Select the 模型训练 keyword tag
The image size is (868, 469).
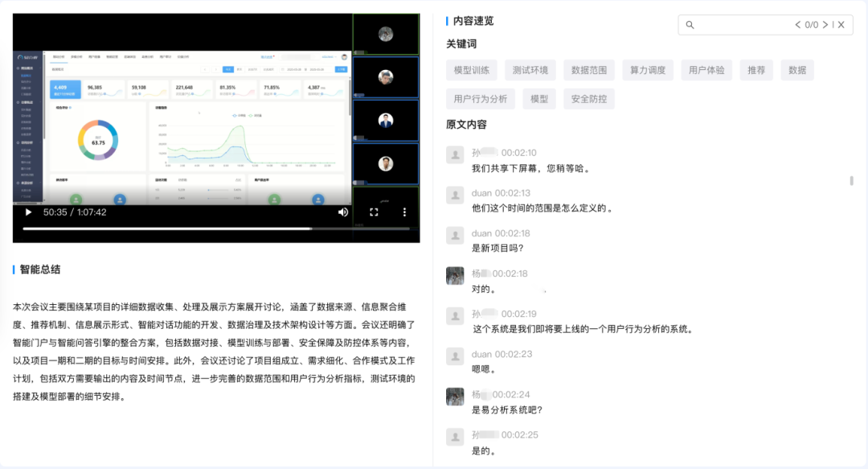pos(472,71)
